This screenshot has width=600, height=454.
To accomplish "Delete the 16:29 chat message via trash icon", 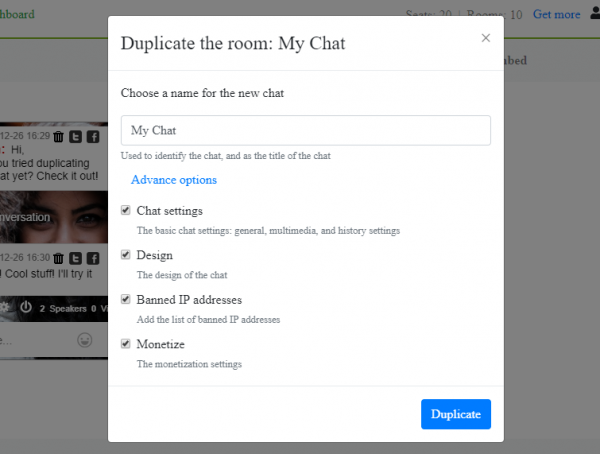I will tap(59, 137).
